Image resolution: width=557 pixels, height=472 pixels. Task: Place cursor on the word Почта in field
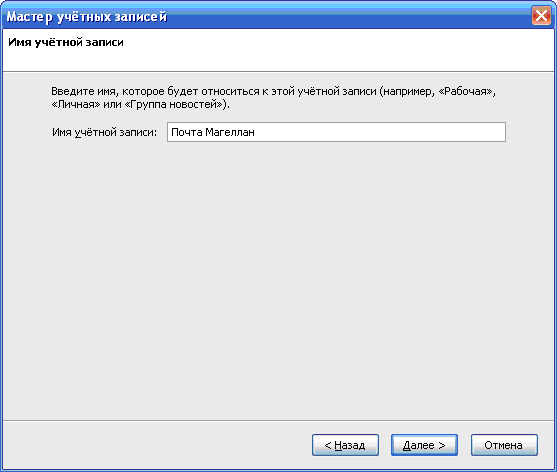[187, 132]
